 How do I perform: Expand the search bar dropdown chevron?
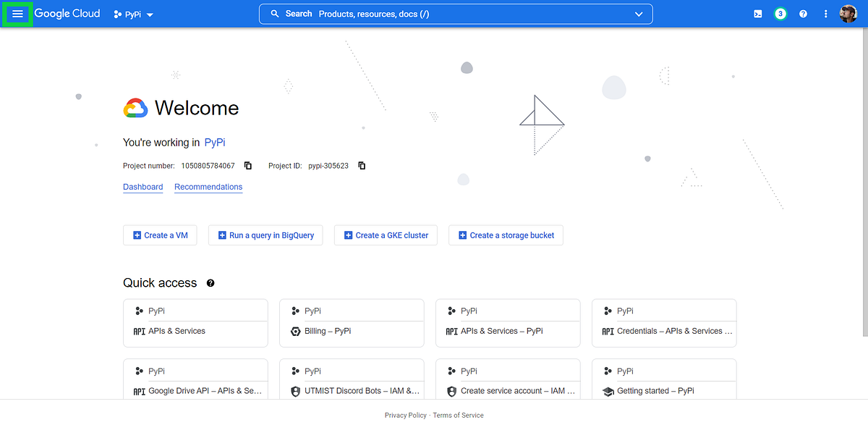(639, 13)
